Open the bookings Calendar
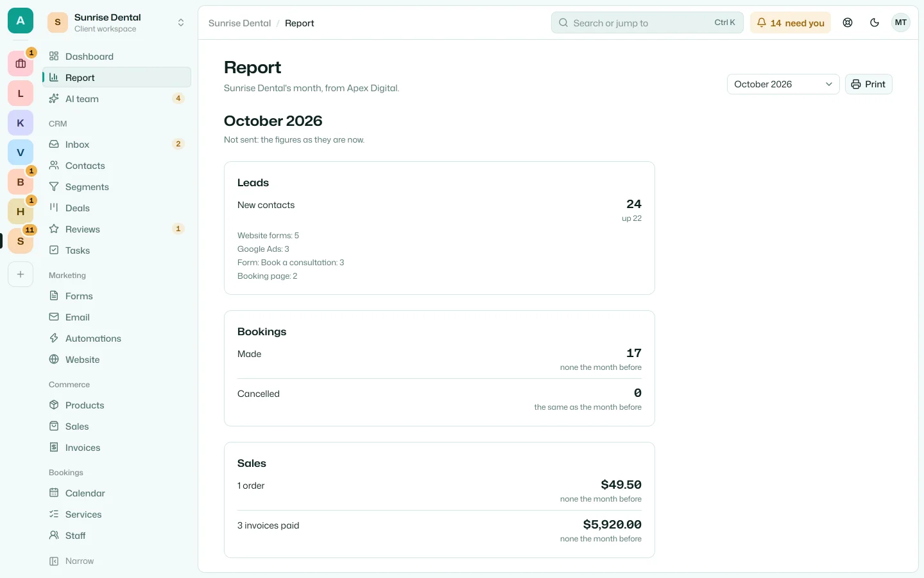Screen dimensions: 924x578 point(117,493)
